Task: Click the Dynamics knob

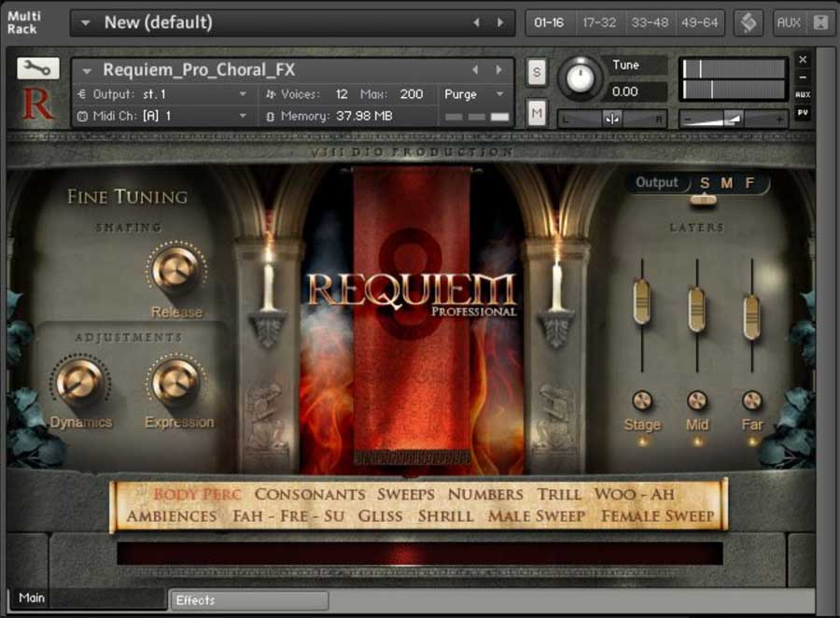Action: point(80,382)
